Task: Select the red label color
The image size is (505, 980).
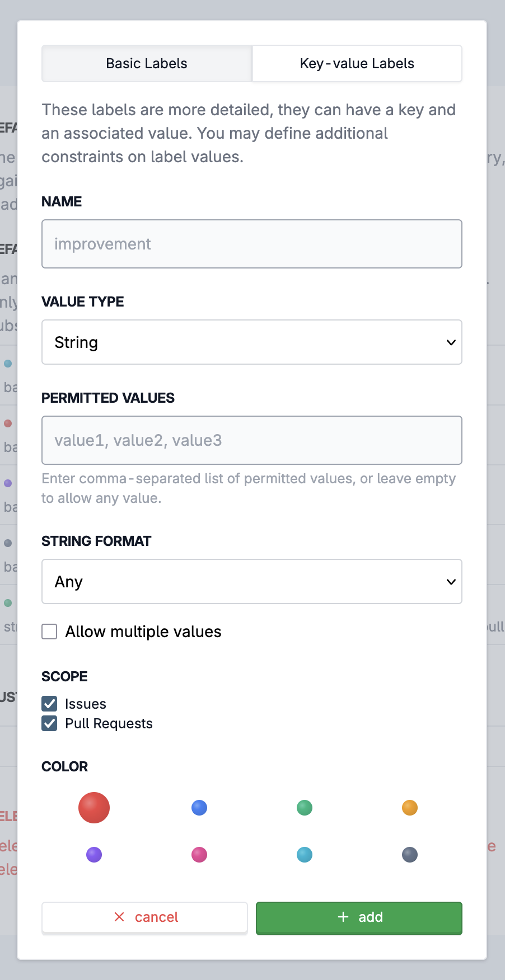Action: (x=93, y=807)
